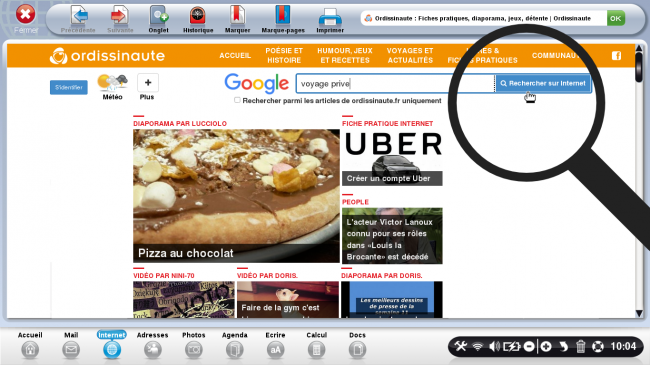Open the Agenda app in the dock
Viewport: 650px width, 365px height.
(x=234, y=345)
